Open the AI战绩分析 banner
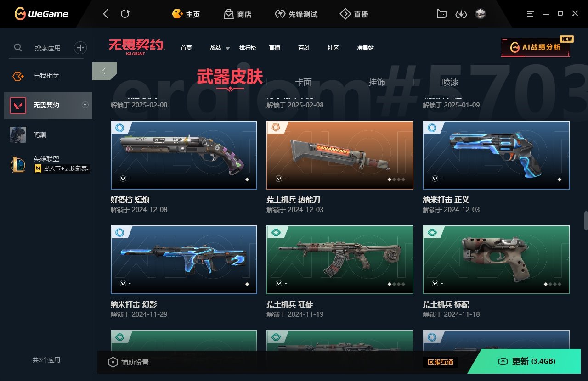The width and height of the screenshot is (588, 381). tap(536, 47)
